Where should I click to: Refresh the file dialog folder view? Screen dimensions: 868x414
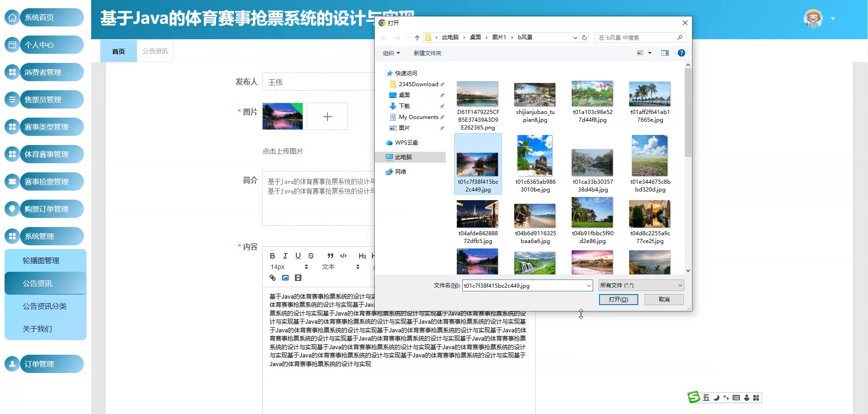tap(584, 37)
